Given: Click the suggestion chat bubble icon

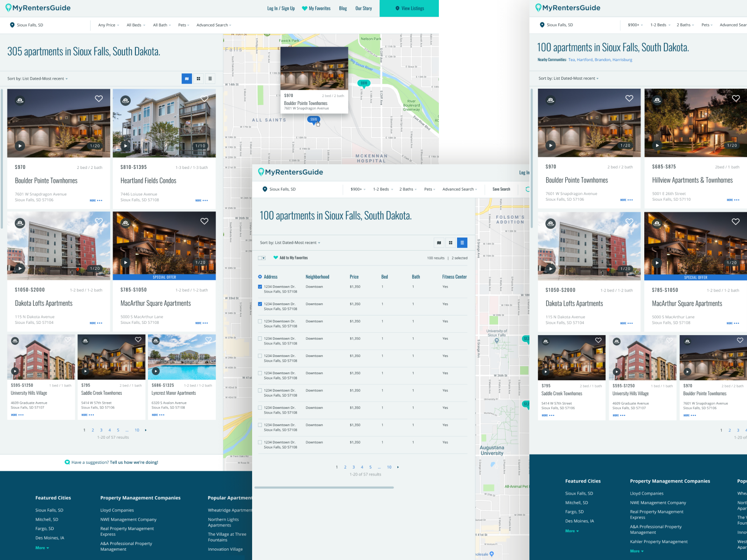Looking at the screenshot, I should coord(67,462).
